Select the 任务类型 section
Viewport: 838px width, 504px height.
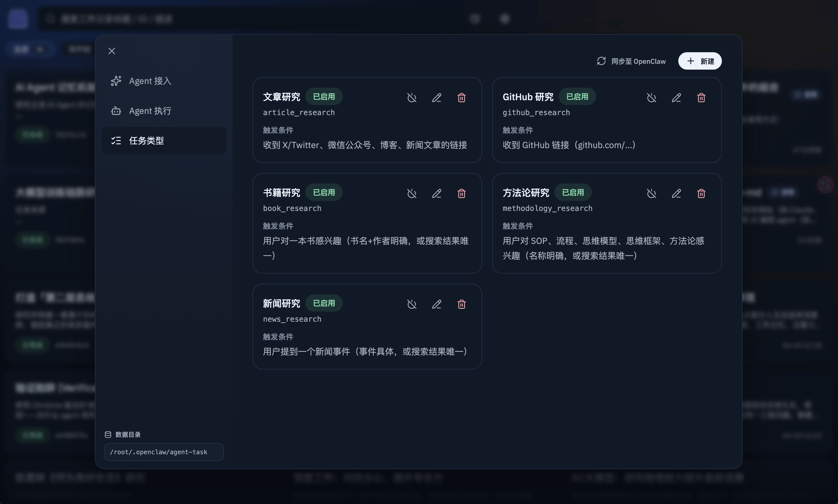164,141
